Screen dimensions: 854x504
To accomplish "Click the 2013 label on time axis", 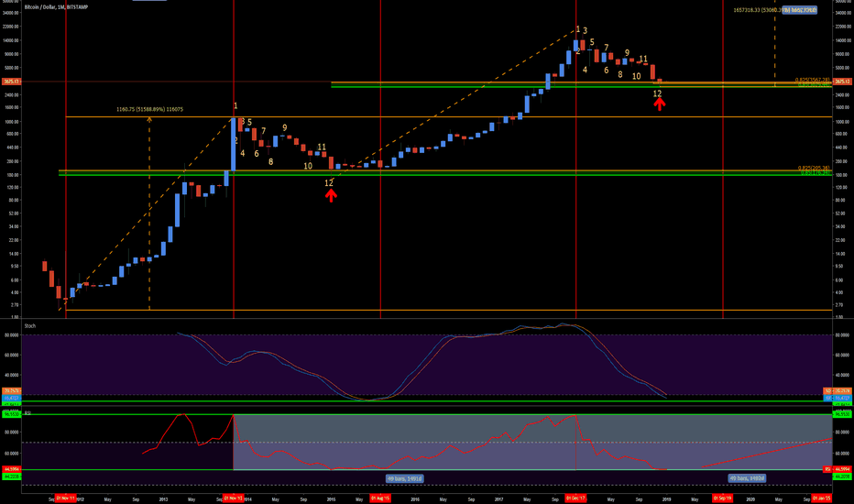I will 163,499.
